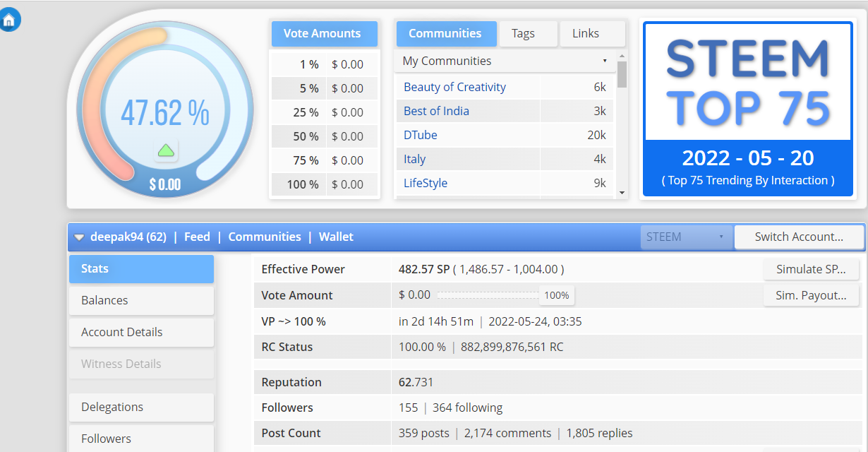This screenshot has height=452, width=868.
Task: Select the 100 % vote amount row
Action: click(325, 184)
